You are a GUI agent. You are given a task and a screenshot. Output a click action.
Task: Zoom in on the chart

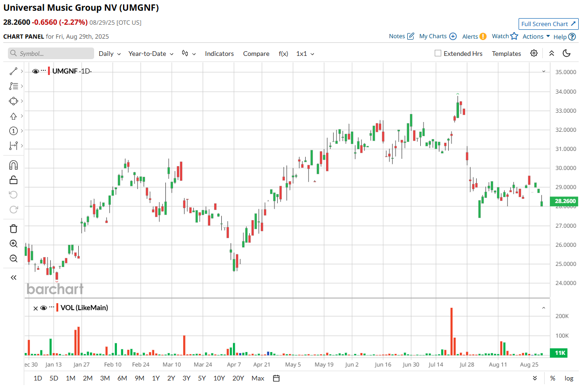coord(14,244)
